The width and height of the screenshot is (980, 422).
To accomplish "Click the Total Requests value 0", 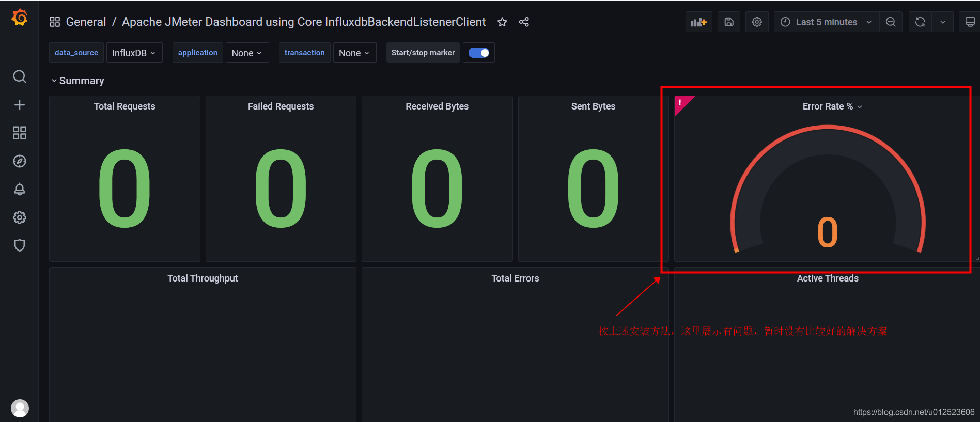I will pos(125,189).
